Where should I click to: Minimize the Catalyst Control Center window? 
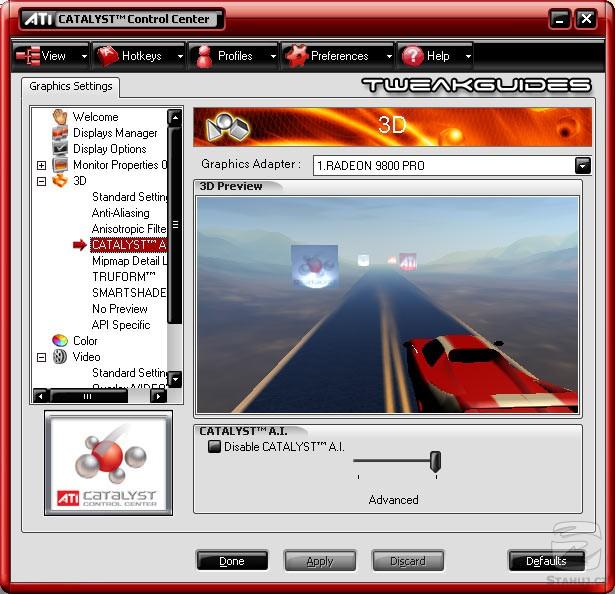(559, 19)
